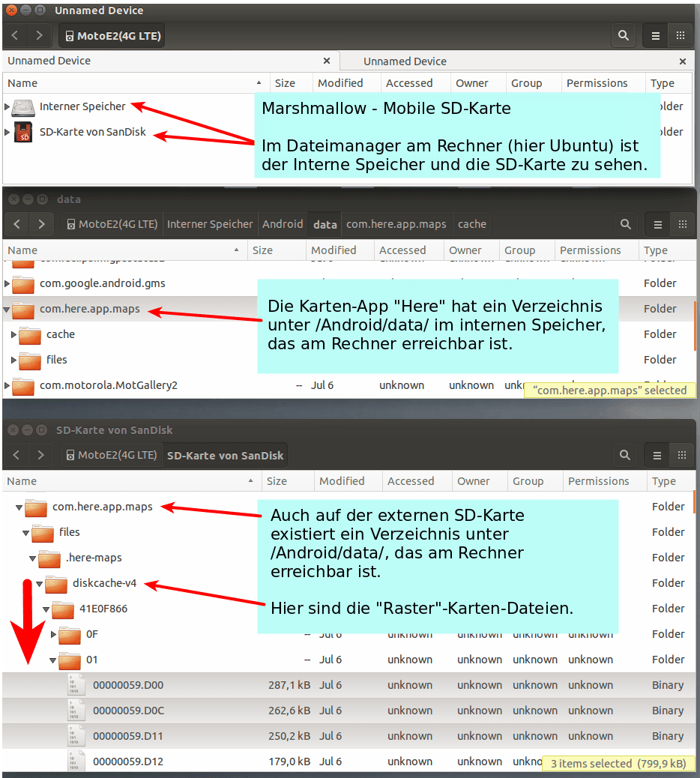Click the diskcache-v4 folder icon
This screenshot has height=778, width=700.
(56, 584)
